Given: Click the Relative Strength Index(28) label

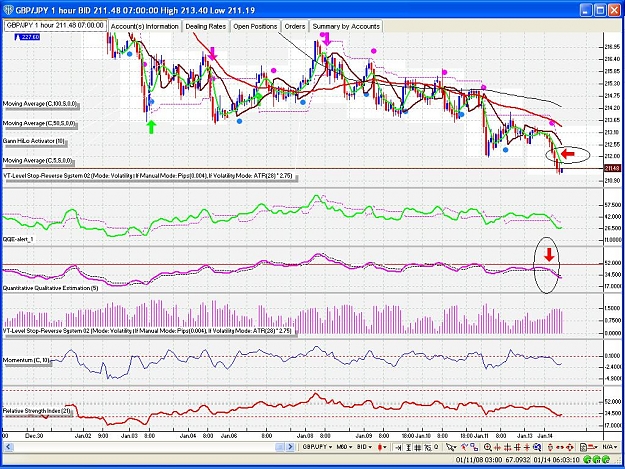Looking at the screenshot, I should point(37,411).
